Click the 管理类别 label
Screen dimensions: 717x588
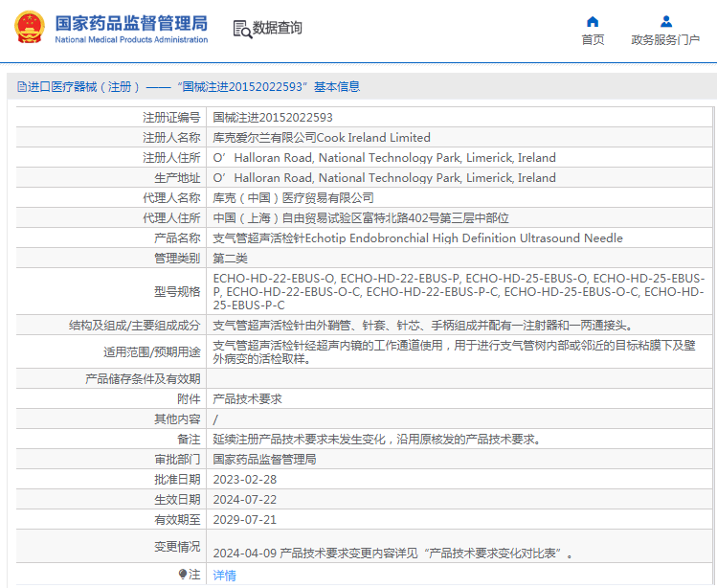177,259
